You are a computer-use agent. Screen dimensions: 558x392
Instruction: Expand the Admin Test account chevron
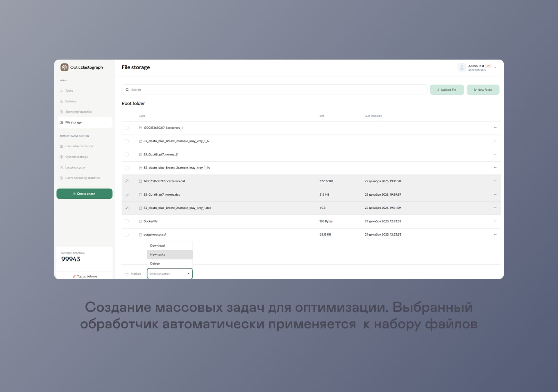[x=495, y=67]
